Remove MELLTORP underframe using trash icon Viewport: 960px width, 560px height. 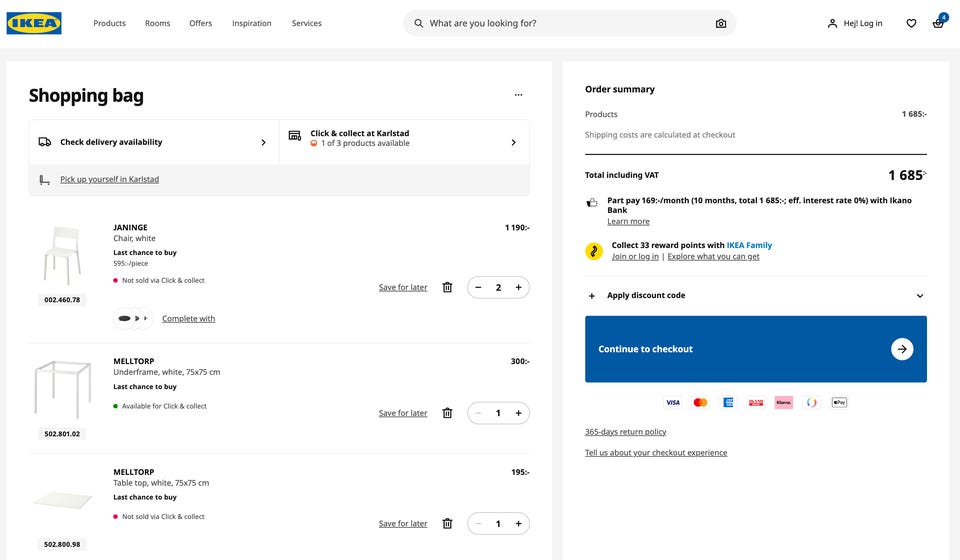click(x=447, y=413)
